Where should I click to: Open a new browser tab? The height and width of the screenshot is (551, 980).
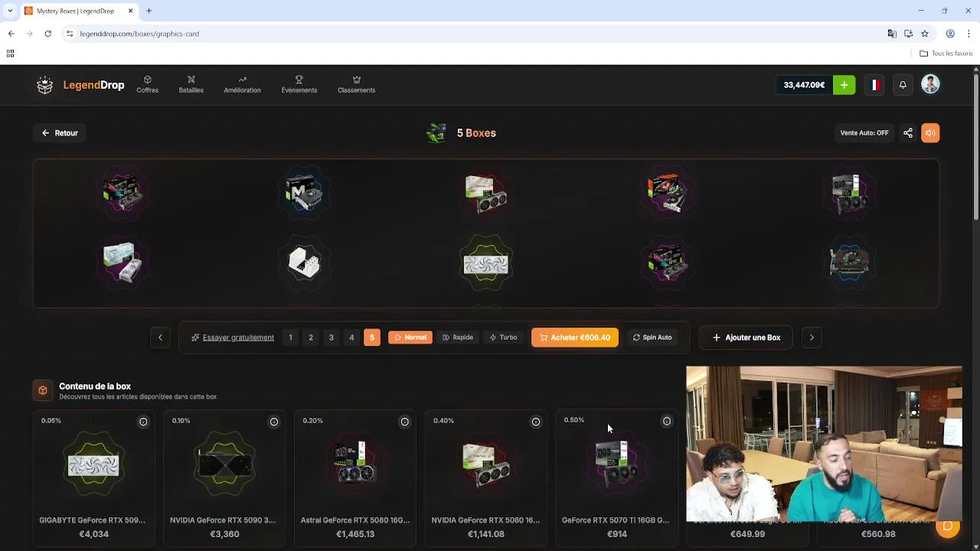[x=149, y=11]
